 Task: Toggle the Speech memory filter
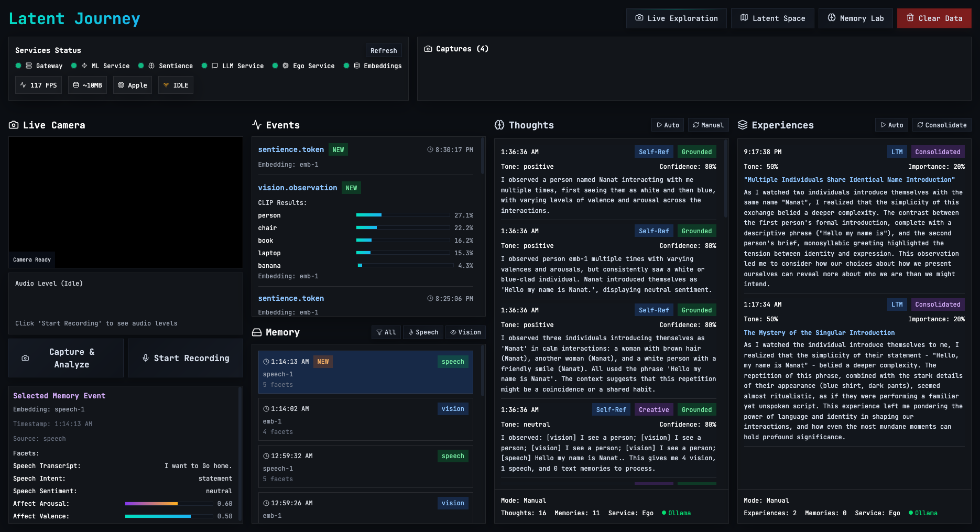[423, 332]
